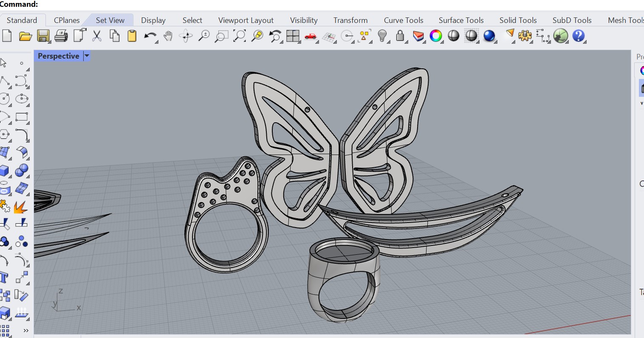Launch Grasshopper green round icon
Screen dimensions: 644x338
click(x=561, y=36)
